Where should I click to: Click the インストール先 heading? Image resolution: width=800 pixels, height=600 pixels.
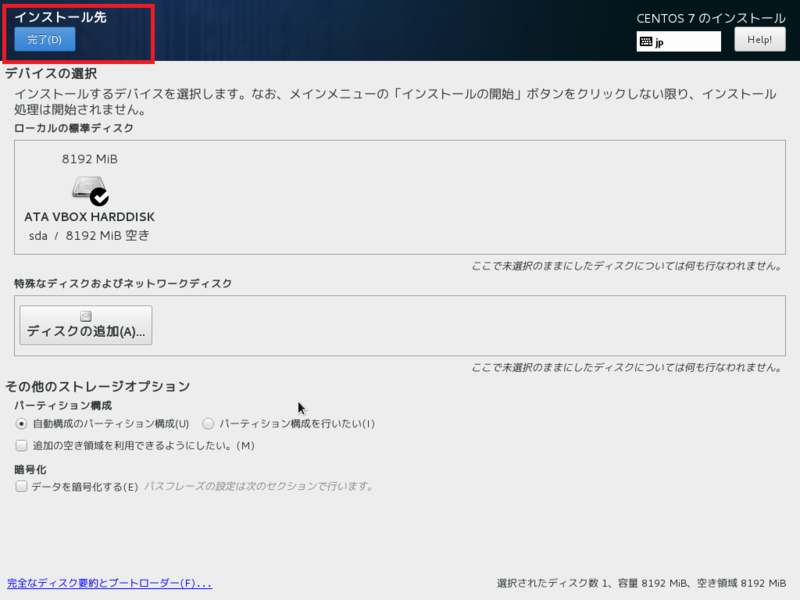tap(60, 17)
